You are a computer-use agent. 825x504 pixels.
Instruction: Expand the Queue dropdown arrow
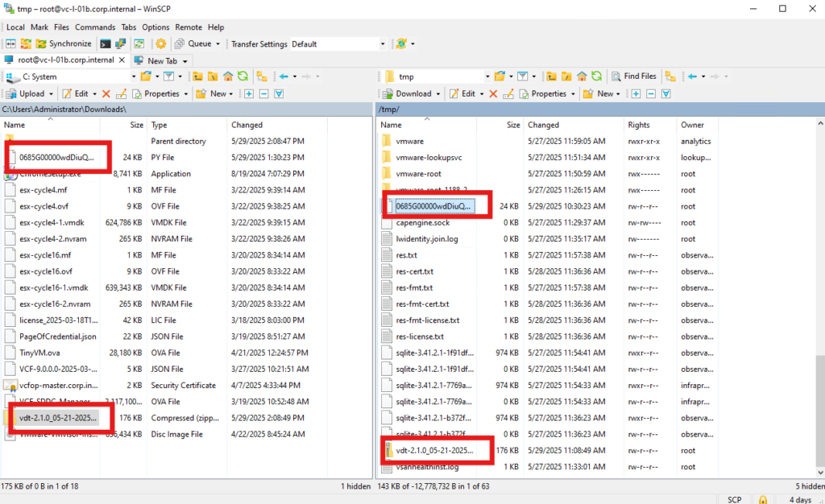(218, 44)
